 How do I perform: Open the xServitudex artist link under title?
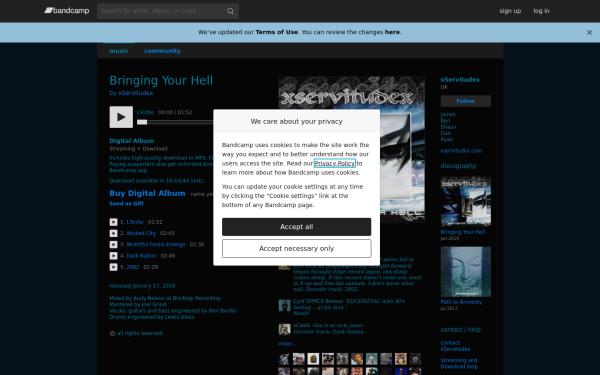[136, 93]
